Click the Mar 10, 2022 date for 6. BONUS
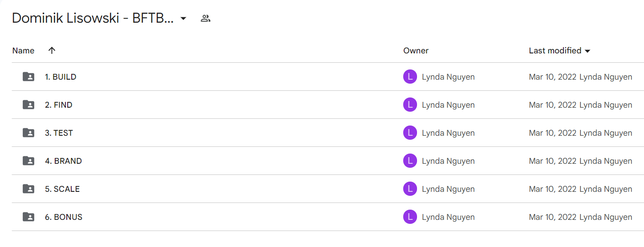644x247 pixels. 552,217
